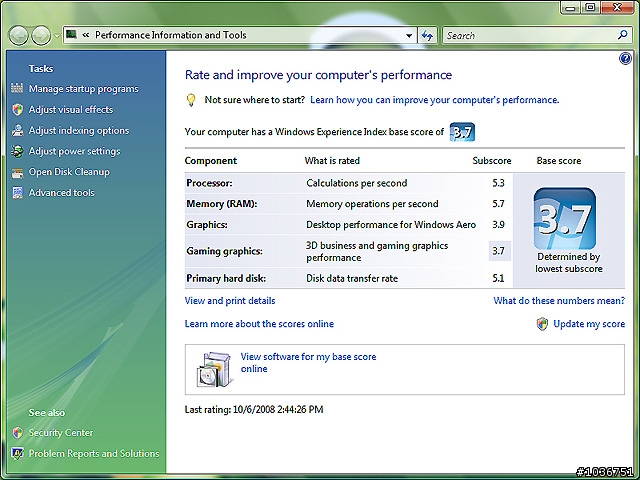Open Adjust visual effects task
The width and height of the screenshot is (640, 480).
[71, 109]
